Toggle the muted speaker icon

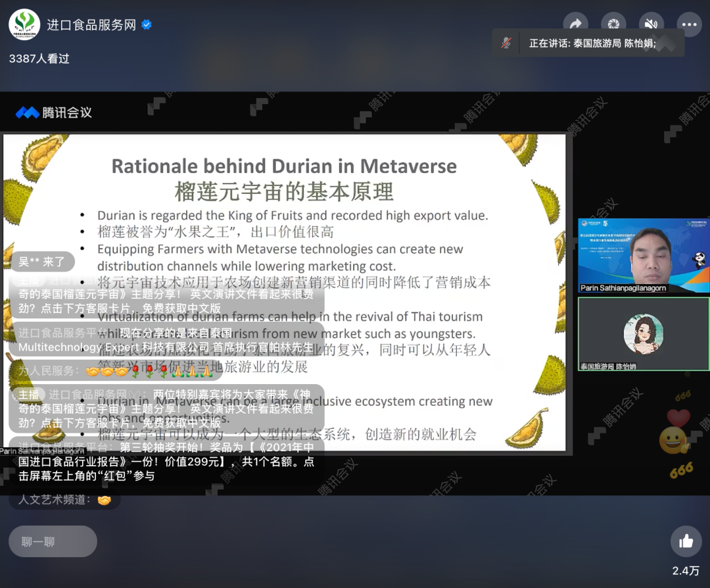651,24
